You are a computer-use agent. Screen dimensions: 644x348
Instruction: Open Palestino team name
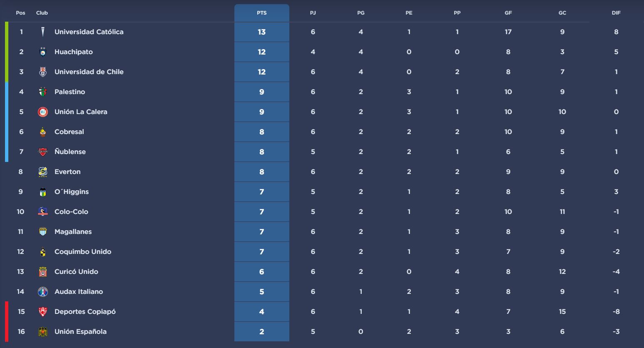(x=70, y=92)
